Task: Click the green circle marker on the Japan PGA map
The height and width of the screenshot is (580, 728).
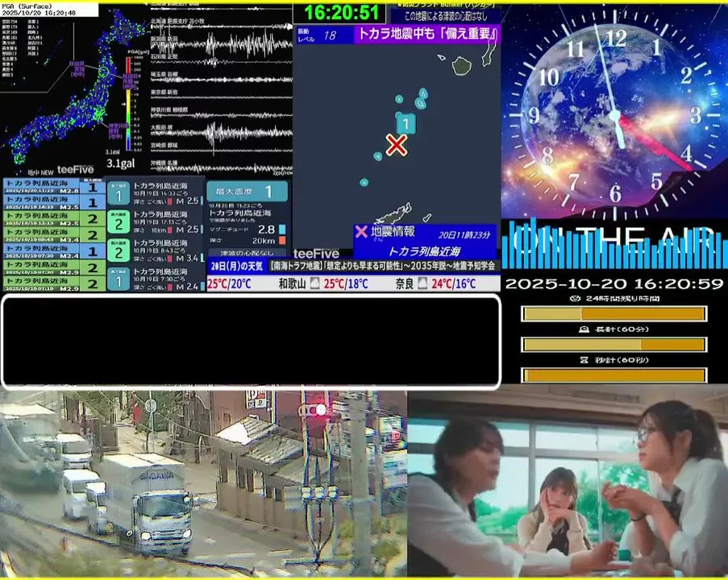Action: [x=104, y=72]
